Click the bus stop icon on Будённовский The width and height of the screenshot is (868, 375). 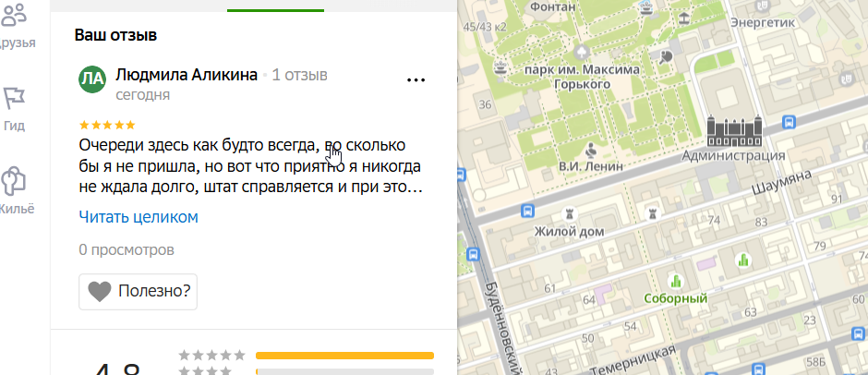pos(473,254)
